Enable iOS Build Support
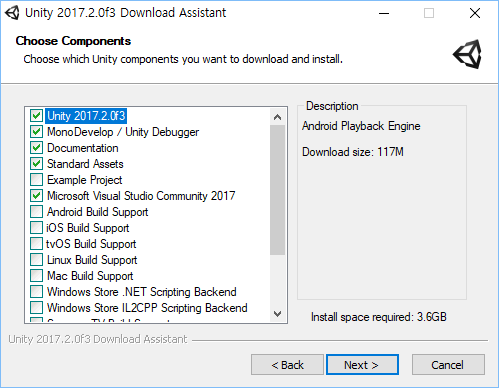499x388 pixels. (36, 228)
